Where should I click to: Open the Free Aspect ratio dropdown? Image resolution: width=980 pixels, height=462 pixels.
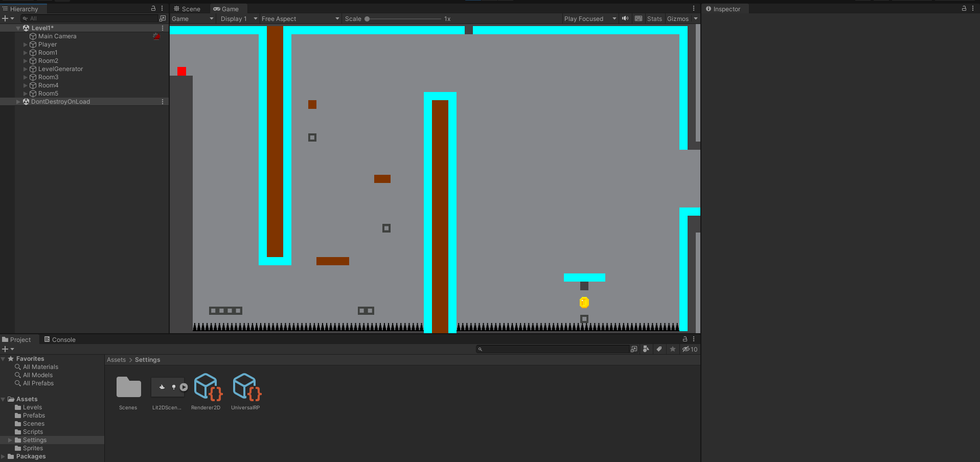tap(299, 18)
